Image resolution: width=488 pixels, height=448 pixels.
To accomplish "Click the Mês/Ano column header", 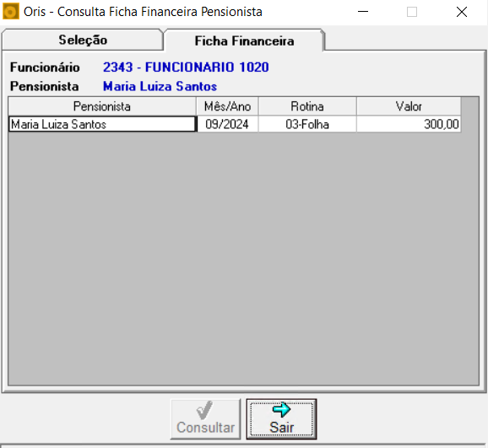I will 227,106.
